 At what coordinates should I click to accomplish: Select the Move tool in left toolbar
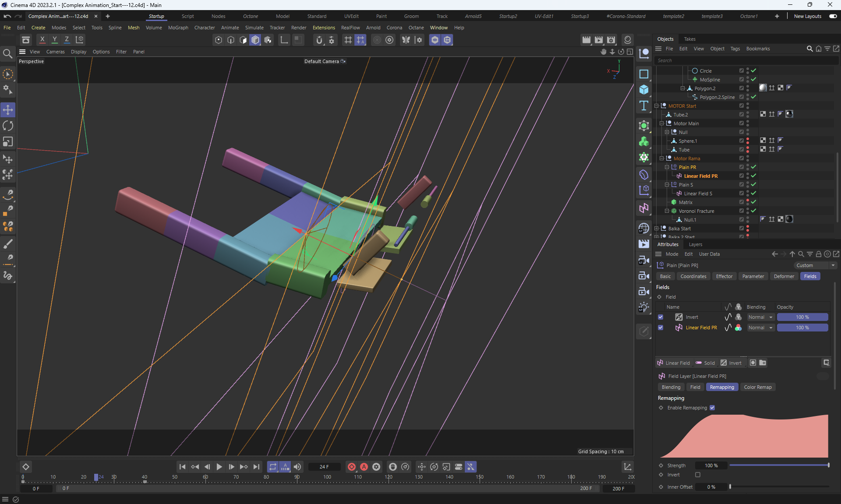click(x=8, y=110)
